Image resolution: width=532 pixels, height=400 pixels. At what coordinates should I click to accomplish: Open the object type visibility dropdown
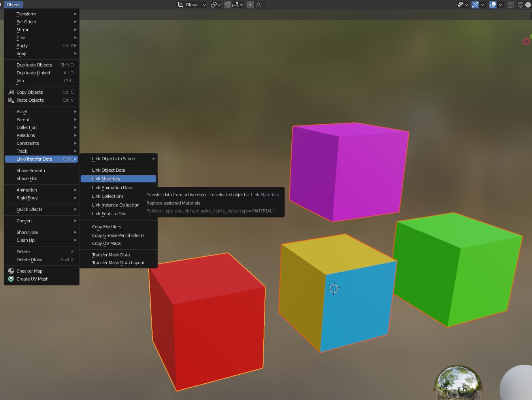pyautogui.click(x=462, y=5)
